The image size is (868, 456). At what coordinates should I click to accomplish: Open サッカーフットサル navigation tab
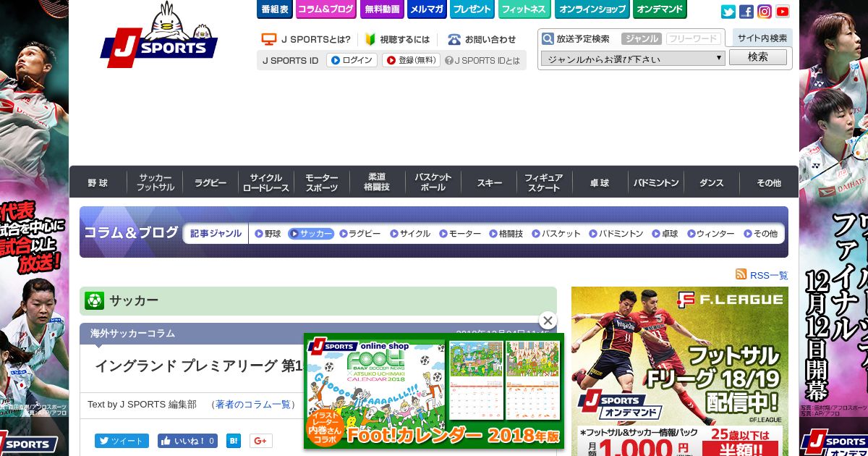pos(155,182)
